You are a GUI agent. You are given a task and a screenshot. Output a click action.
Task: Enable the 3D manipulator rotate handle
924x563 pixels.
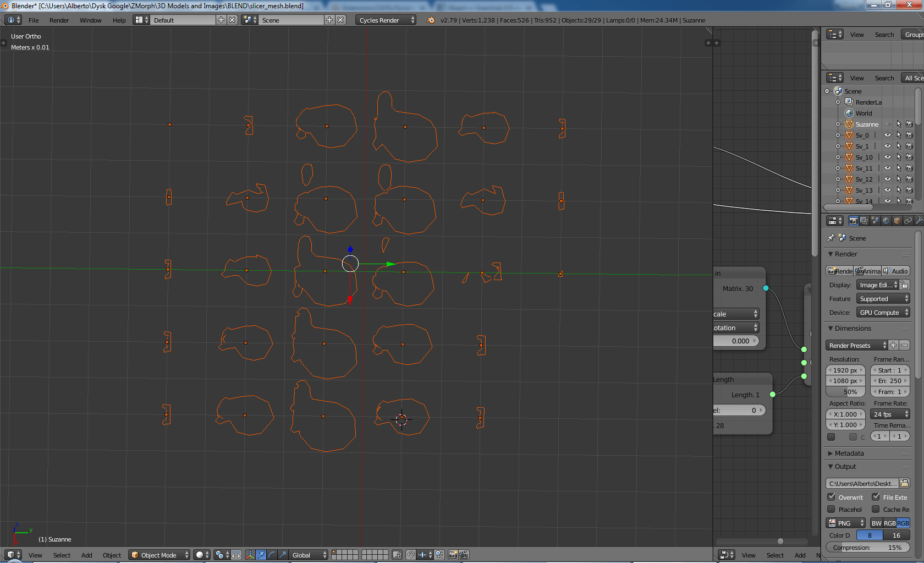(x=272, y=555)
